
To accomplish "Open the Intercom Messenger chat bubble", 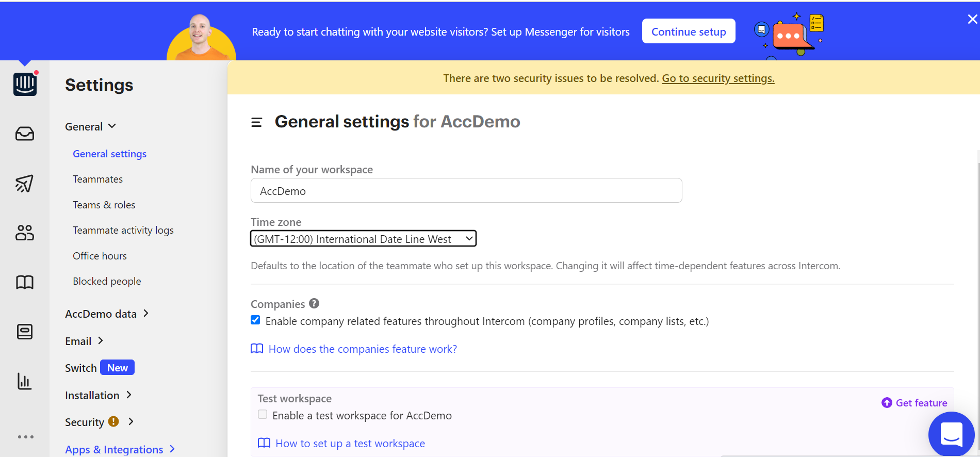I will (x=951, y=434).
